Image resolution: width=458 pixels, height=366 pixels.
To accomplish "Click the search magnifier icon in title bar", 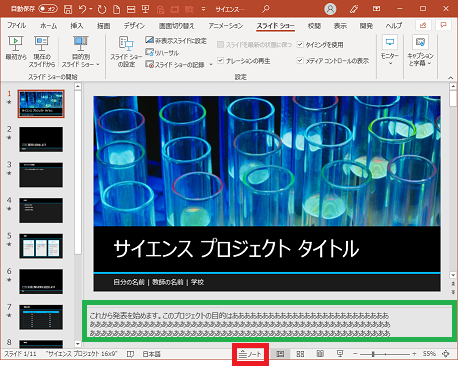I will click(265, 9).
